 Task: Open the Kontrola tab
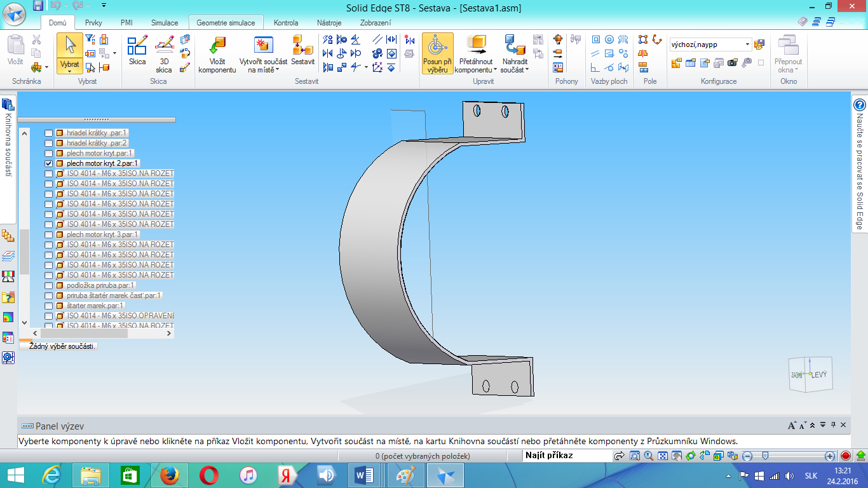tap(286, 23)
